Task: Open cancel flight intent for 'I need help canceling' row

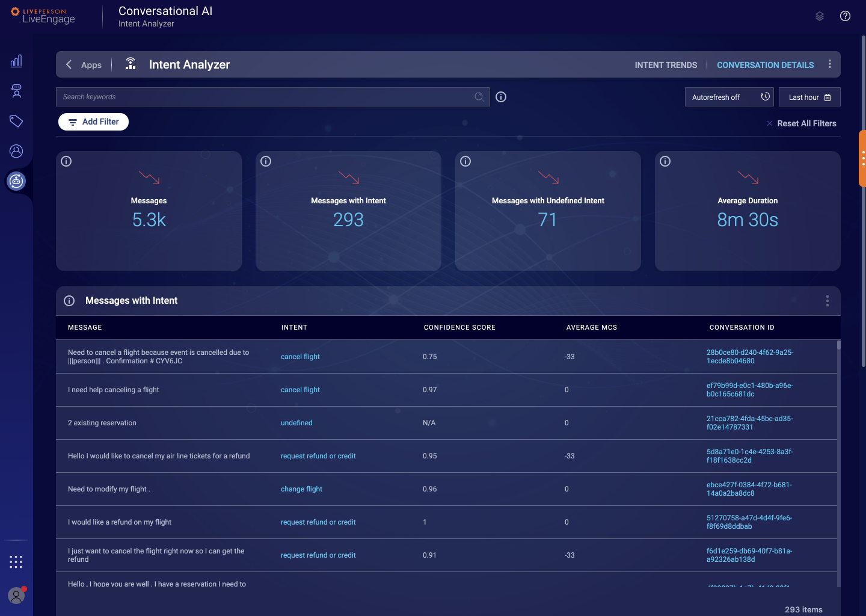Action: tap(300, 390)
